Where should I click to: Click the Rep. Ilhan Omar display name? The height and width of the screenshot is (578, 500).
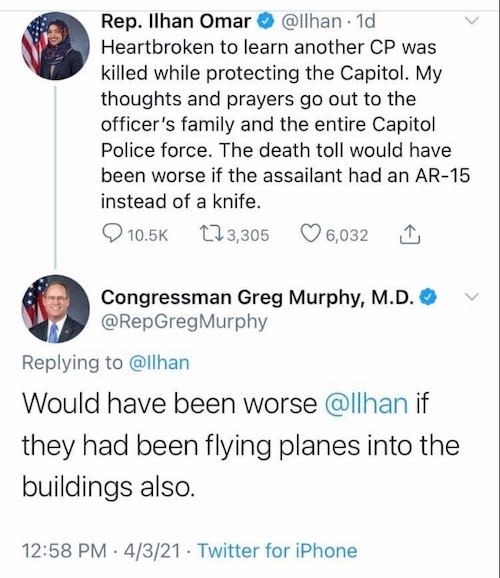[176, 21]
